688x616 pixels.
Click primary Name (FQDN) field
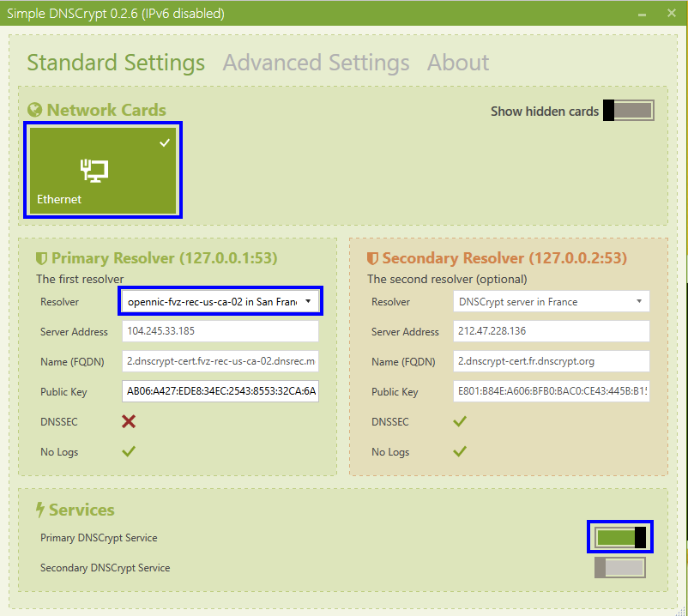(220, 361)
